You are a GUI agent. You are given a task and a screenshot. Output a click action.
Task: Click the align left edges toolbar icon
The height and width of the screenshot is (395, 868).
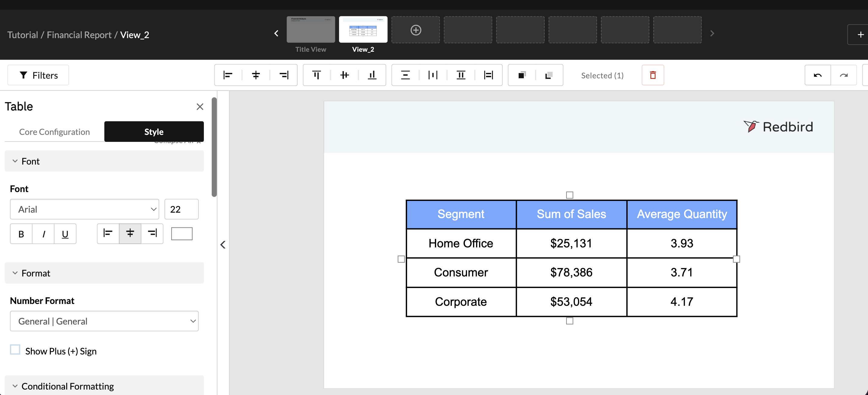click(x=228, y=75)
